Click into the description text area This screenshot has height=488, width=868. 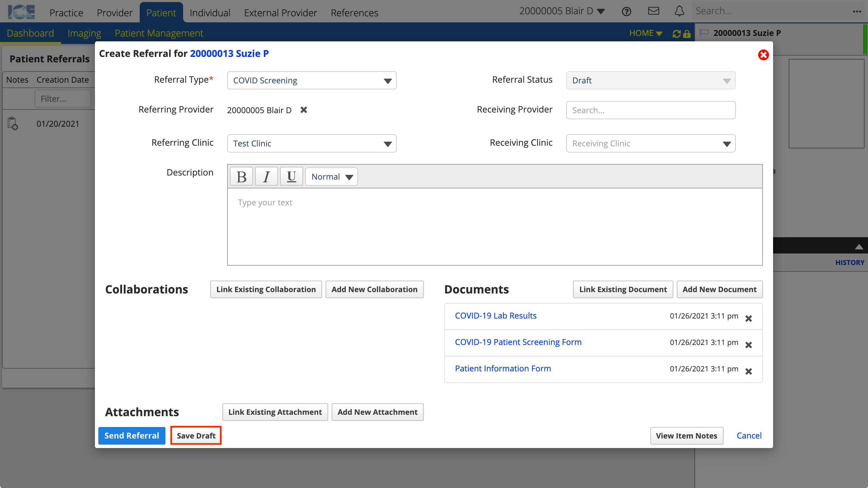click(495, 227)
